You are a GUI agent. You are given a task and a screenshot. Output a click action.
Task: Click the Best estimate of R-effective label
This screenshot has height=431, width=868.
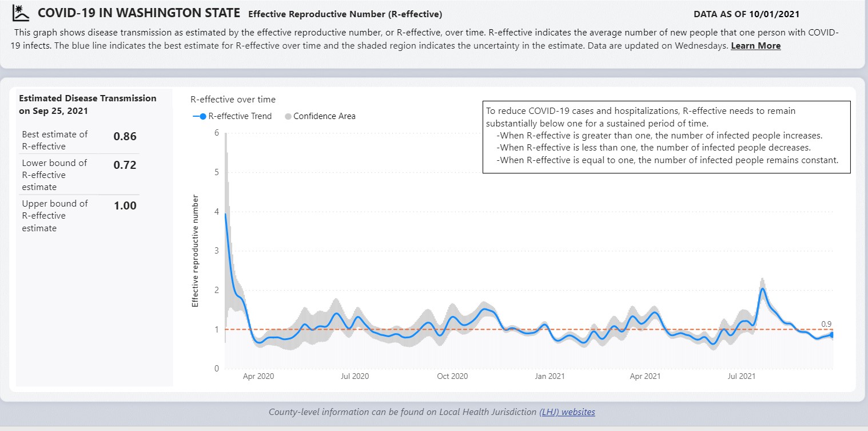point(55,140)
